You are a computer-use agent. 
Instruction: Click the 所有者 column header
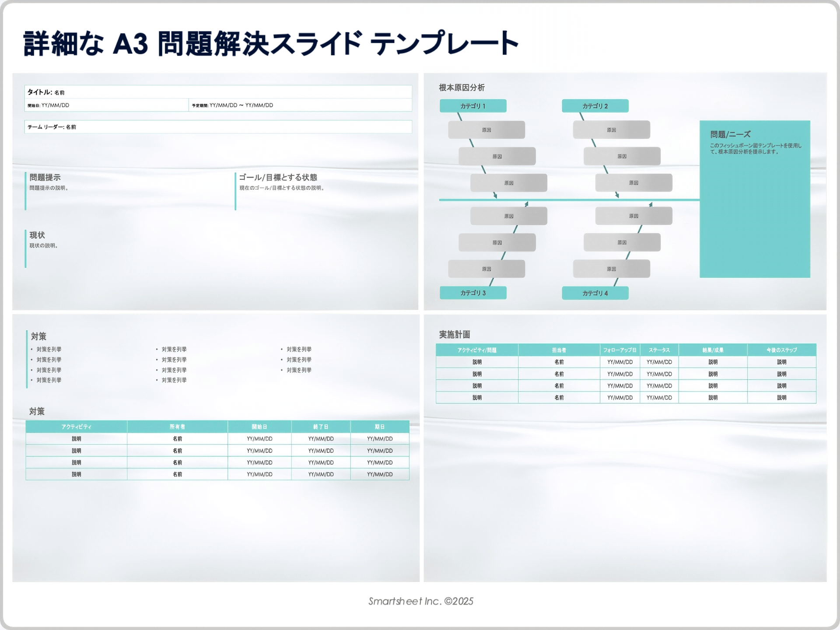pyautogui.click(x=177, y=427)
